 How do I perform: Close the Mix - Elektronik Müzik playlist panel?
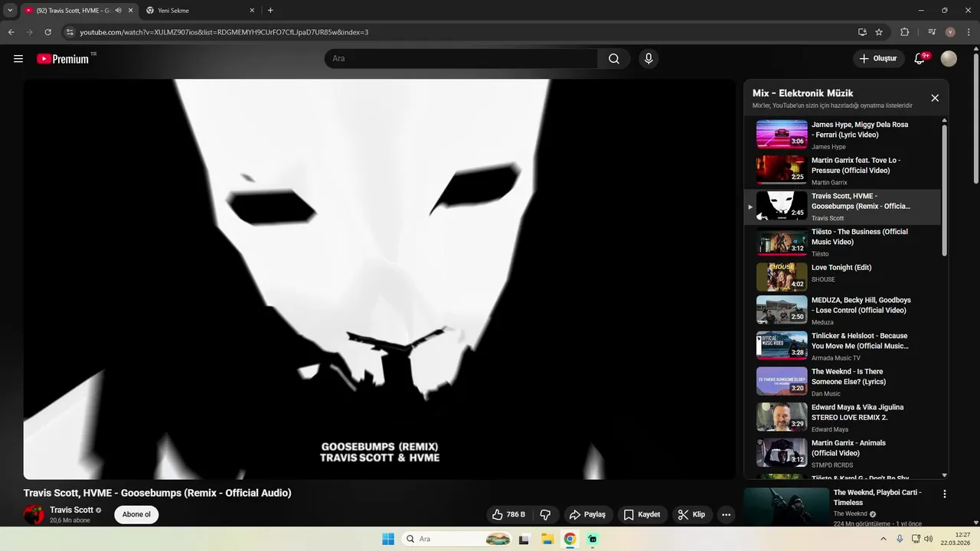pyautogui.click(x=935, y=98)
